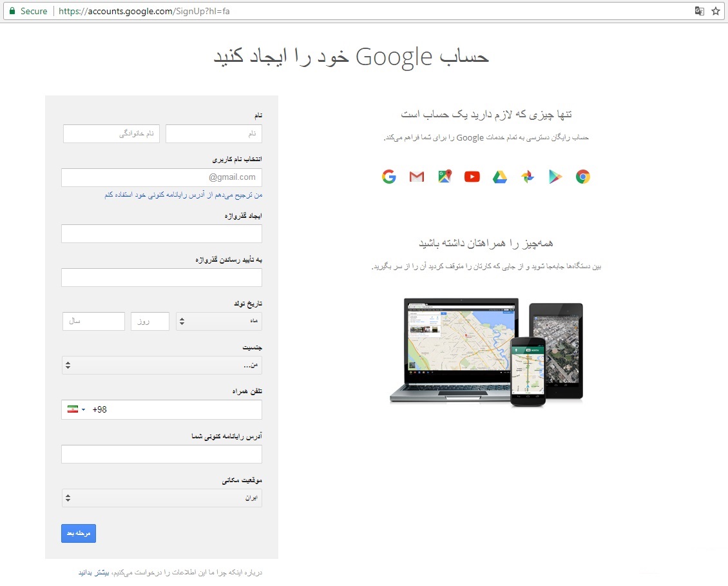This screenshot has width=728, height=586.
Task: Click the انتخاب نام کاربری label
Action: coord(237,159)
